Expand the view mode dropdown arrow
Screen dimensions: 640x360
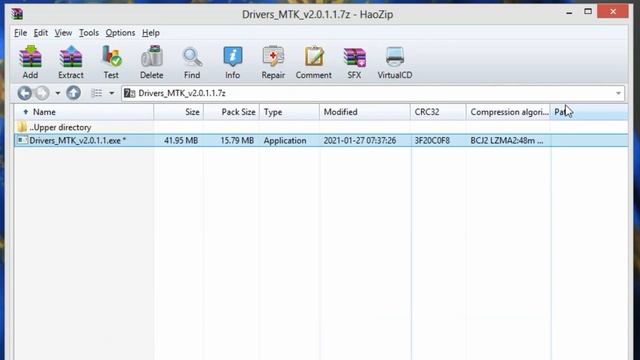click(111, 93)
